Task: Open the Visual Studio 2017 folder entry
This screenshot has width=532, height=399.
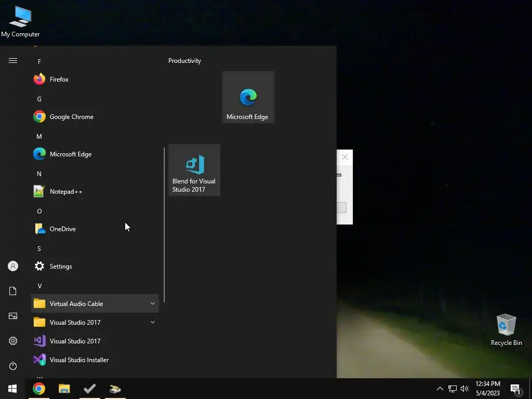Action: (x=95, y=322)
